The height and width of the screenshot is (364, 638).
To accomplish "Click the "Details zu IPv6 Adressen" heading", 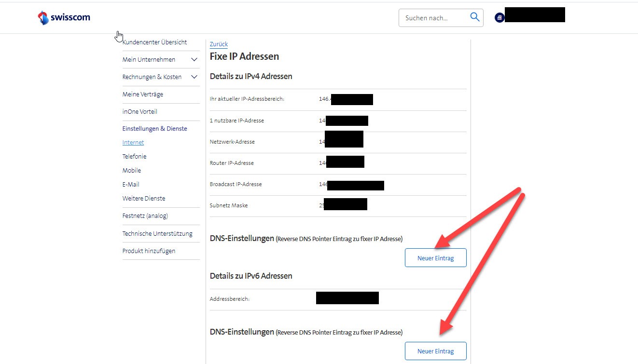I will tap(251, 276).
